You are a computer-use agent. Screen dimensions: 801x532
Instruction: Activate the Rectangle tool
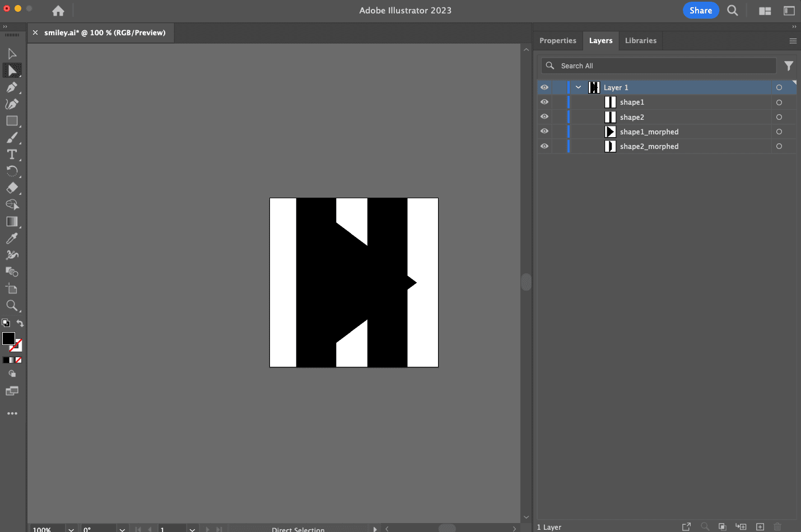pos(12,121)
